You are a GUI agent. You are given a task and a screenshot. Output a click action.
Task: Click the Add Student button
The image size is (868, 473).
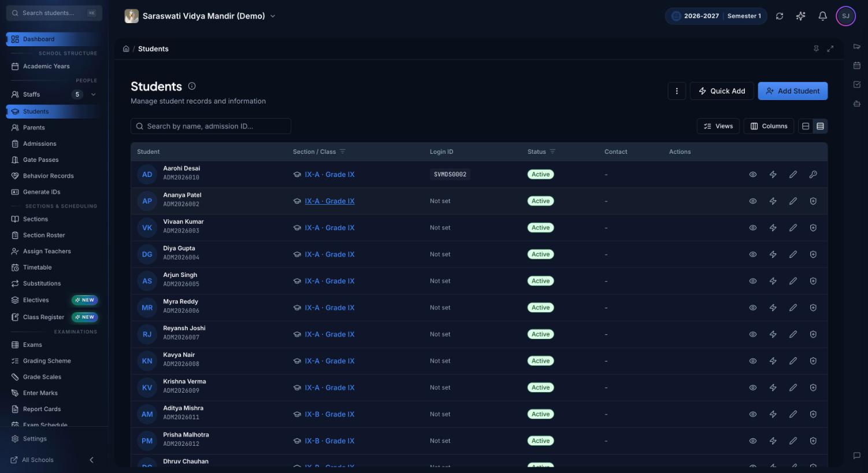click(793, 91)
